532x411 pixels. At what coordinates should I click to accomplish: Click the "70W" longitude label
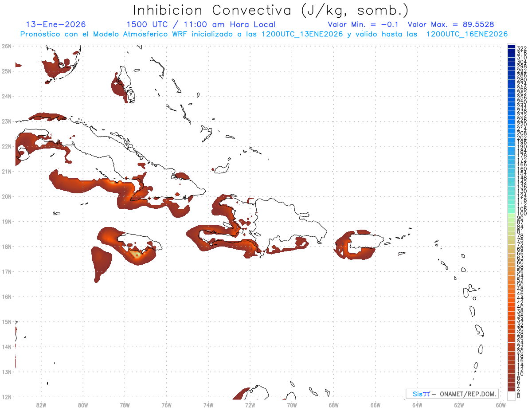292,405
